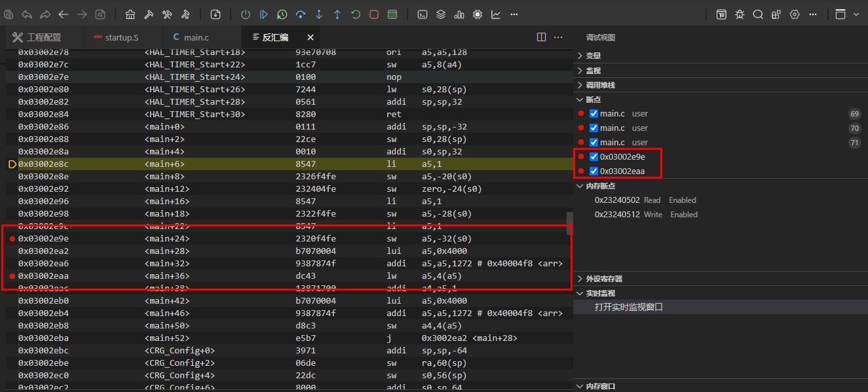Expand the 外设寄存器 section
The image size is (868, 392).
(x=603, y=279)
